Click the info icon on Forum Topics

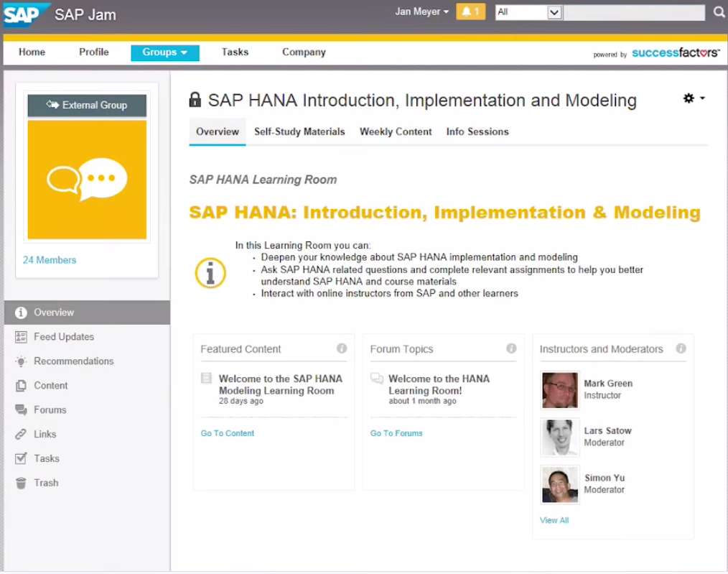coord(511,348)
